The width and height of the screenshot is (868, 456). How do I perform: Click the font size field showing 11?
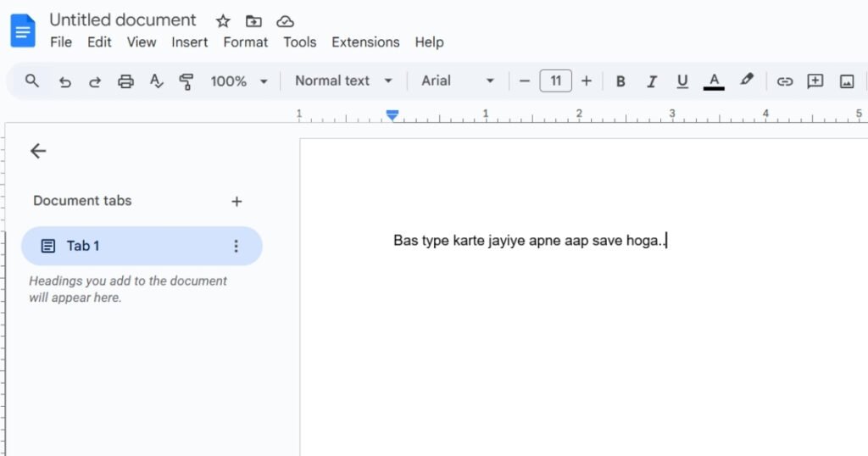[555, 81]
